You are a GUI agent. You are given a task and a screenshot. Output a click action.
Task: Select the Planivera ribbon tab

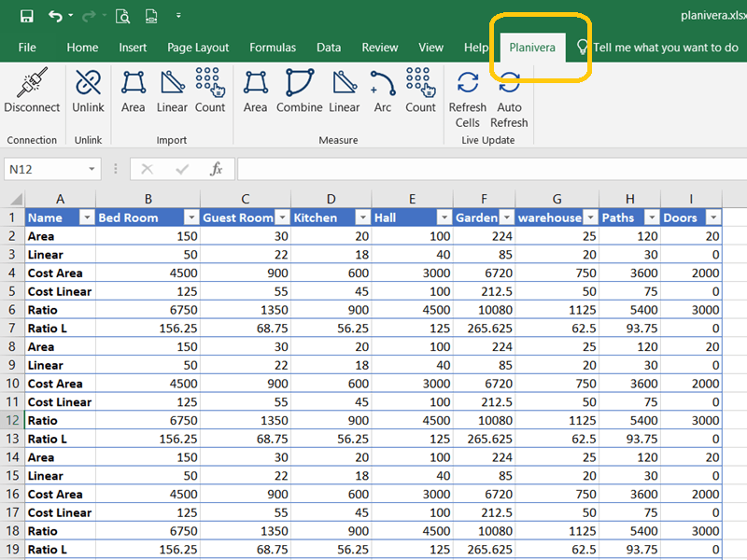532,48
